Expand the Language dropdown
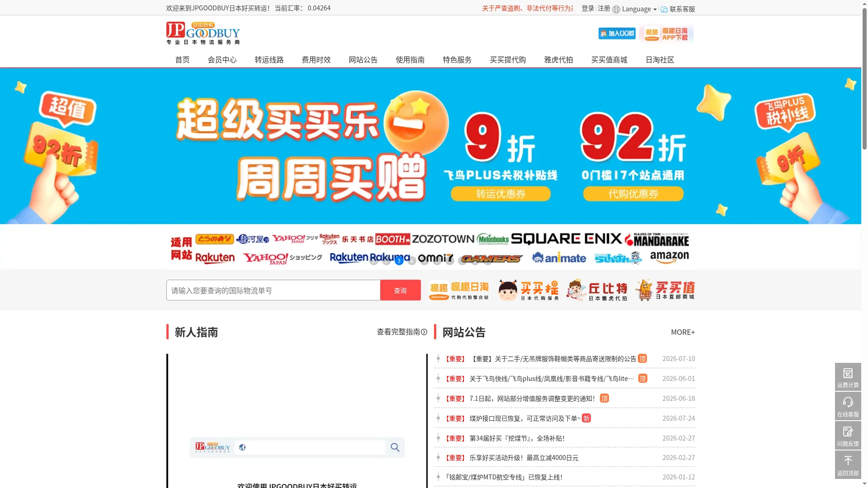 639,9
